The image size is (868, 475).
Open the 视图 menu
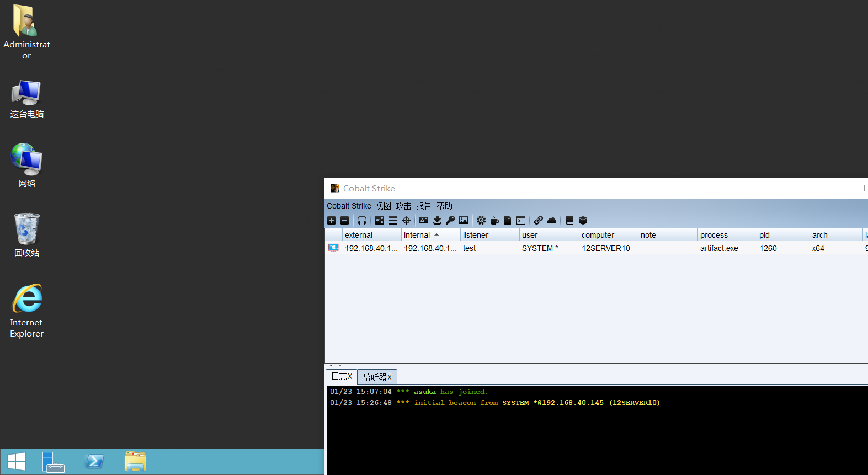[x=384, y=206]
